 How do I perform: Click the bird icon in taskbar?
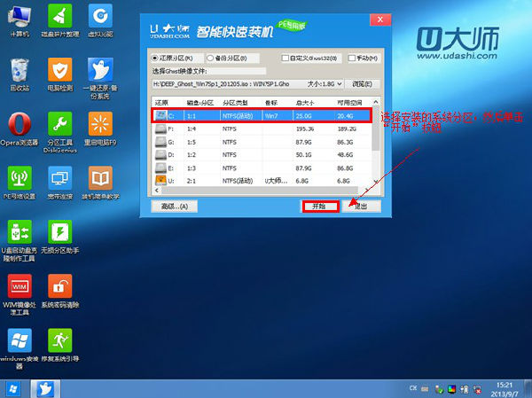click(x=43, y=388)
